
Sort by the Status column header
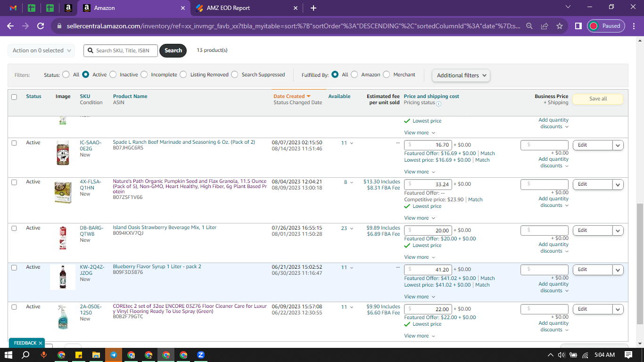pos(33,96)
